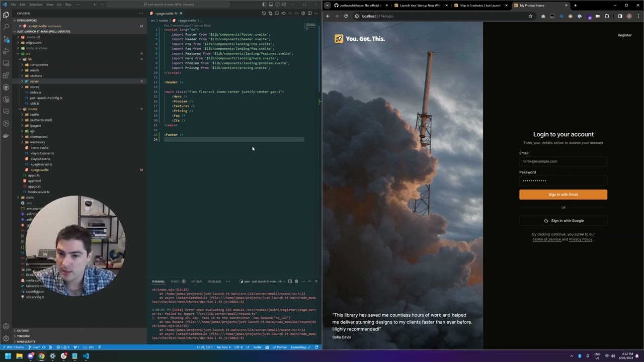Image resolution: width=644 pixels, height=362 pixels.
Task: Click the open changes icon in editor toolbar
Action: pyautogui.click(x=270, y=13)
